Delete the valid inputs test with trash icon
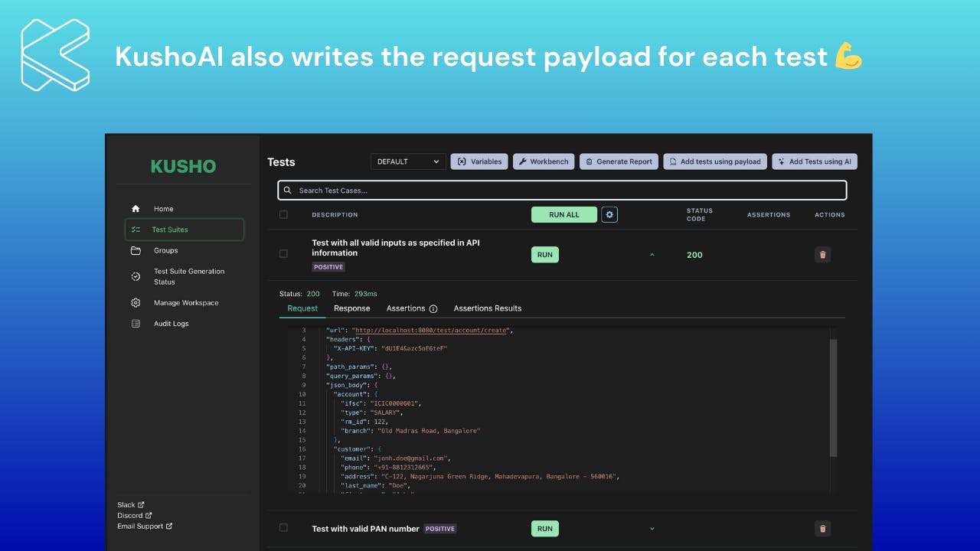The height and width of the screenshot is (551, 980). (x=823, y=255)
